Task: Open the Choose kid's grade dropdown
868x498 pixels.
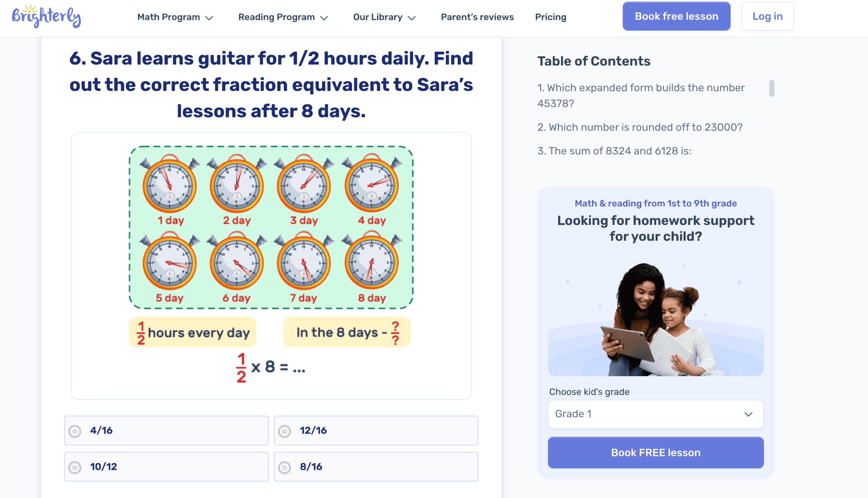Action: click(655, 414)
